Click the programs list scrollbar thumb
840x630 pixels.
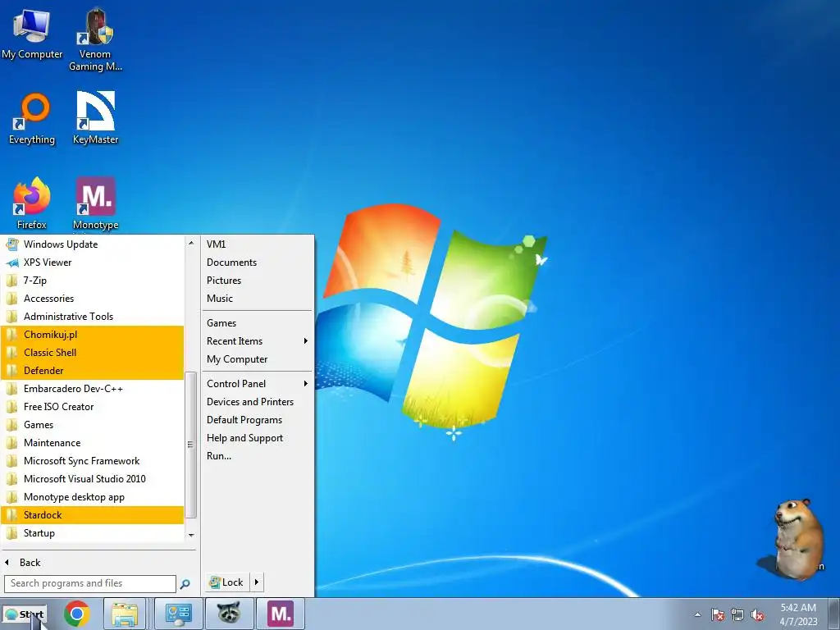coord(190,445)
